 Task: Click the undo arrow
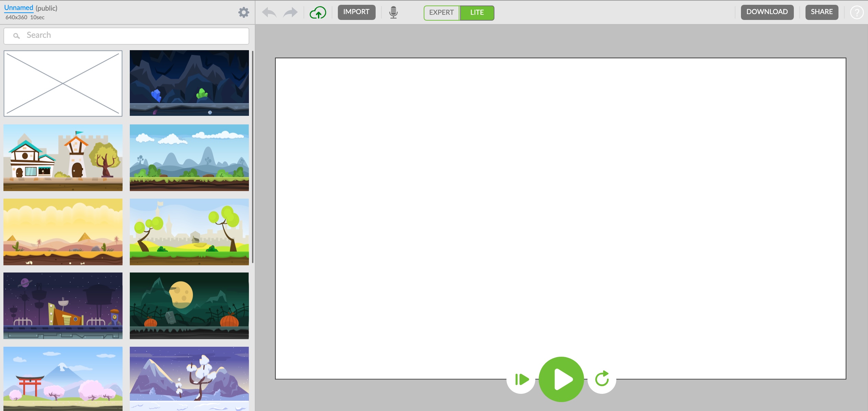tap(269, 13)
